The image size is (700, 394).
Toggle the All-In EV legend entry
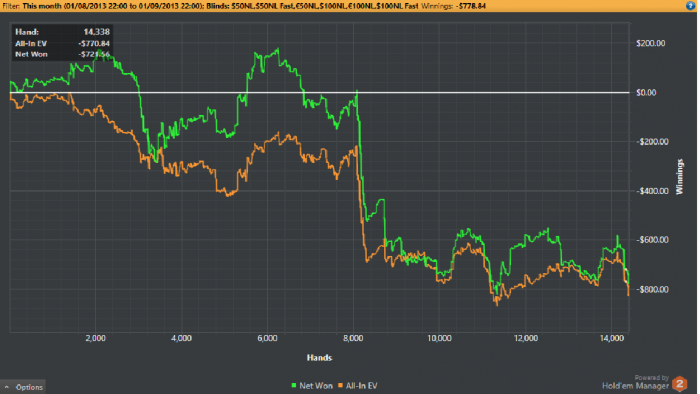[358, 386]
